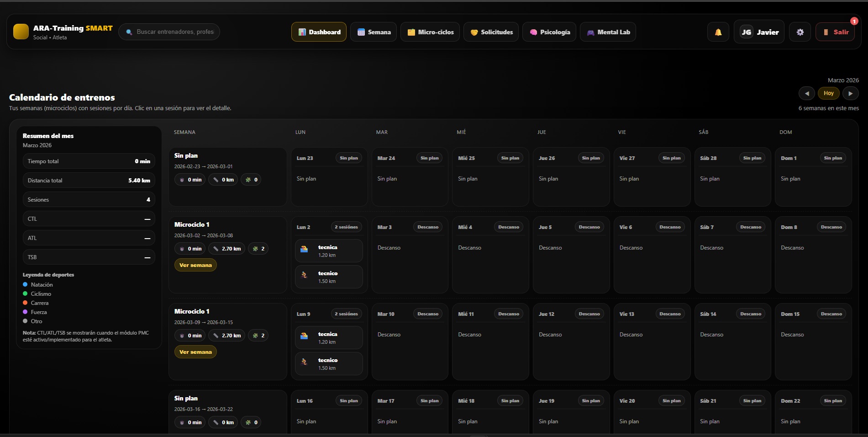Open settings with the gear icon

(800, 32)
